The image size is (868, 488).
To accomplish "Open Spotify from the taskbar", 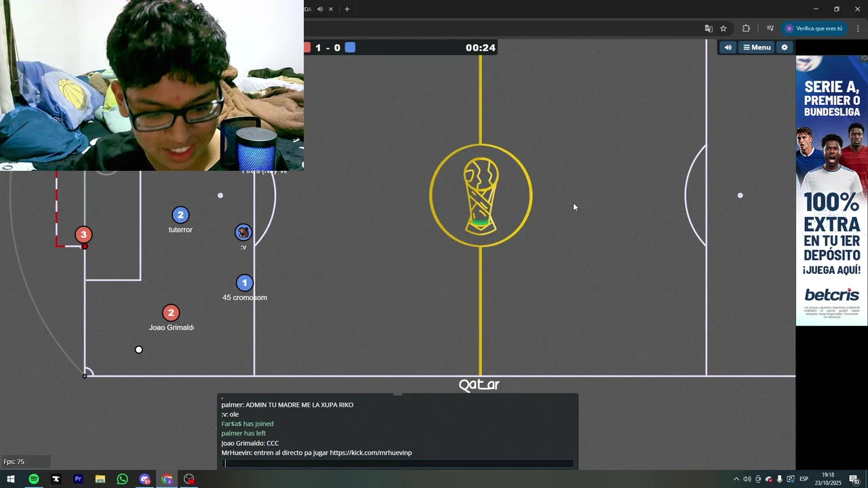I will [34, 479].
